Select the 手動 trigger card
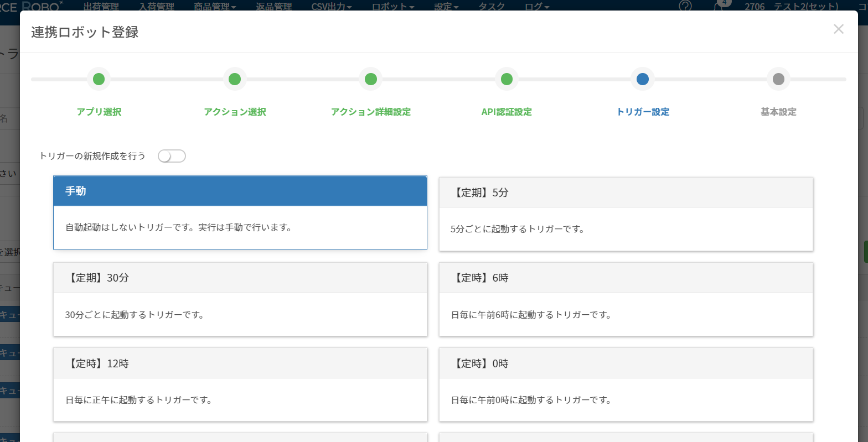The height and width of the screenshot is (442, 868). 240,212
